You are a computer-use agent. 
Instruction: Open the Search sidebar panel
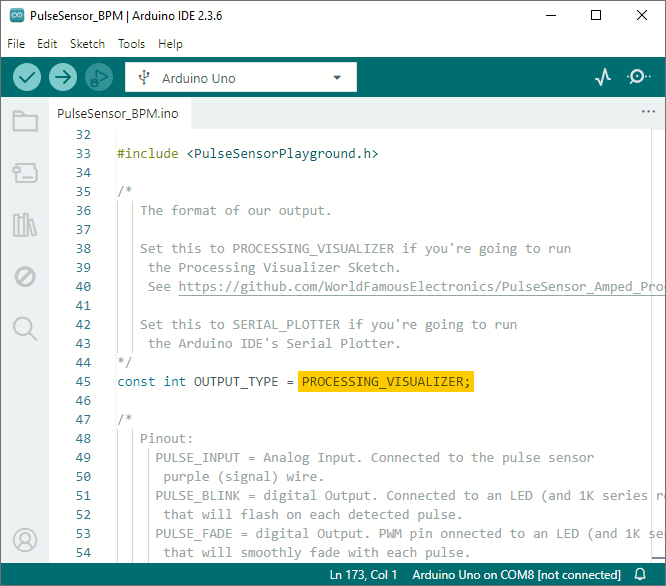pyautogui.click(x=25, y=328)
